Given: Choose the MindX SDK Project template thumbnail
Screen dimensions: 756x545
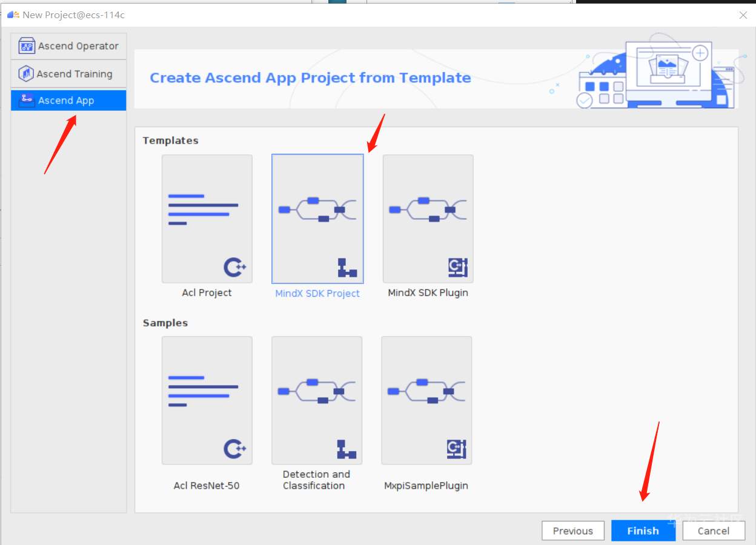Looking at the screenshot, I should click(x=317, y=219).
